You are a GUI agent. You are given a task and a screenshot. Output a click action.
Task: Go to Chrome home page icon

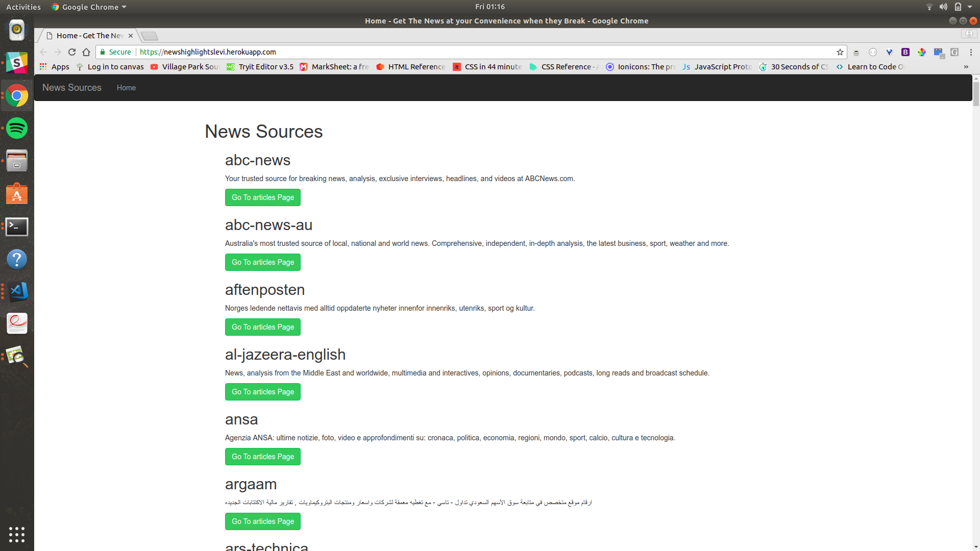86,52
